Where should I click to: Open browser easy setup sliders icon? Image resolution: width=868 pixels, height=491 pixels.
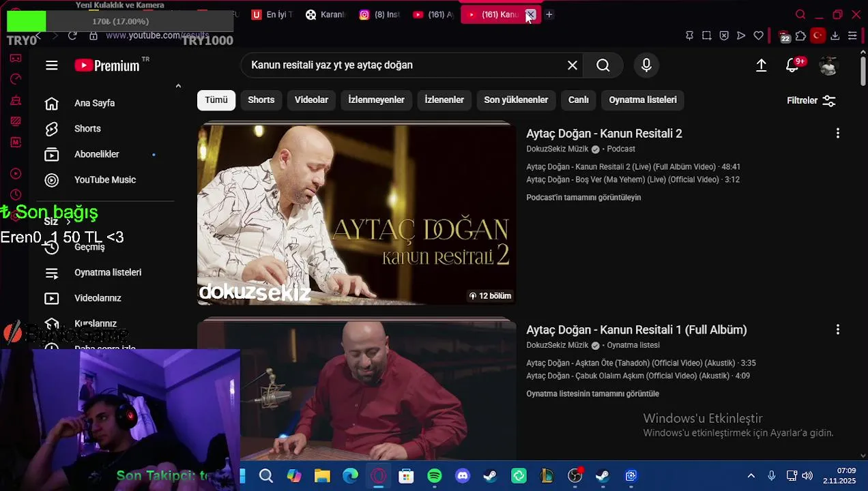852,36
